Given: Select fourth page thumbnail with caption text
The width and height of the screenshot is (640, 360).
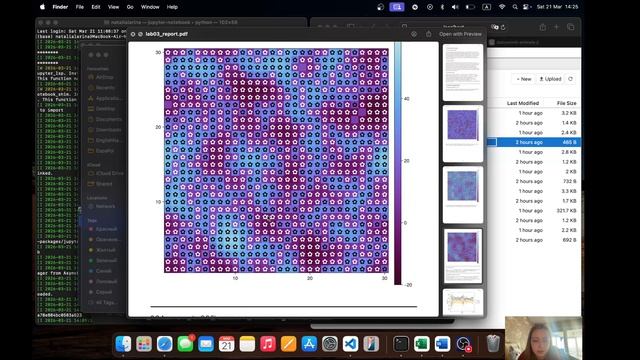Looking at the screenshot, I should [463, 256].
